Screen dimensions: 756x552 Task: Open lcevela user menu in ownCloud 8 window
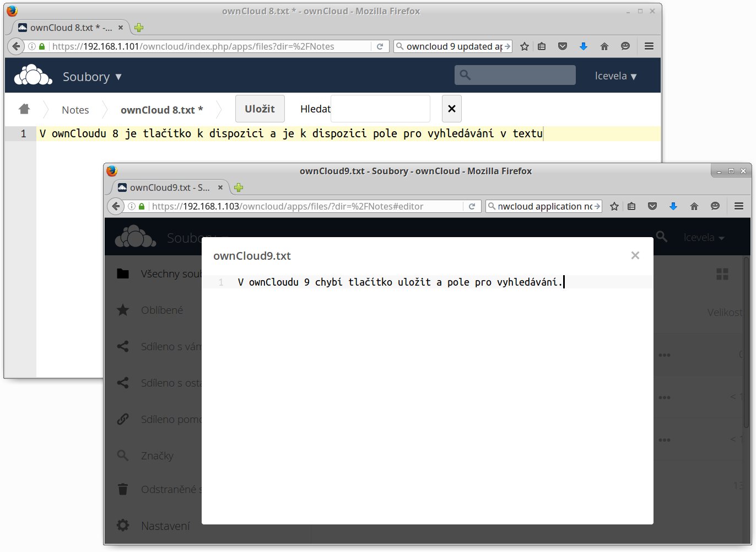coord(615,76)
